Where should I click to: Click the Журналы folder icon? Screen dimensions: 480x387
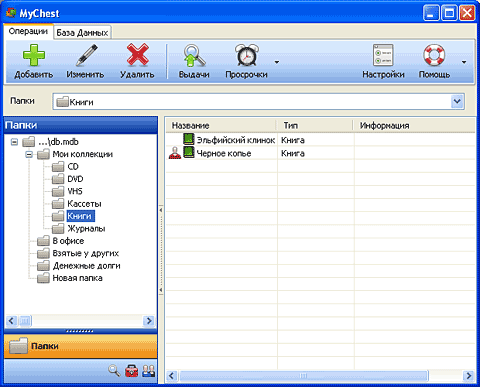coord(58,229)
